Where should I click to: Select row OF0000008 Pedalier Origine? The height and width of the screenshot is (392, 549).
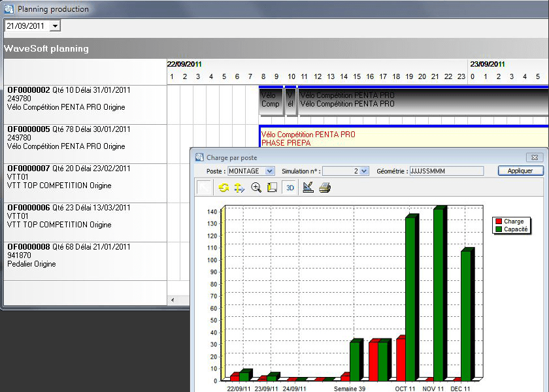pos(85,261)
